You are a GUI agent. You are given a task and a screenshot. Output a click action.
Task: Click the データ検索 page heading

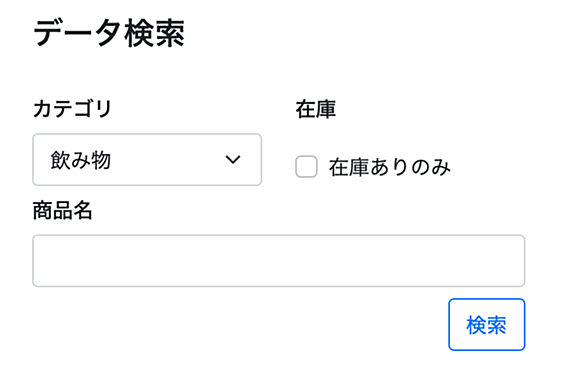pos(109,34)
